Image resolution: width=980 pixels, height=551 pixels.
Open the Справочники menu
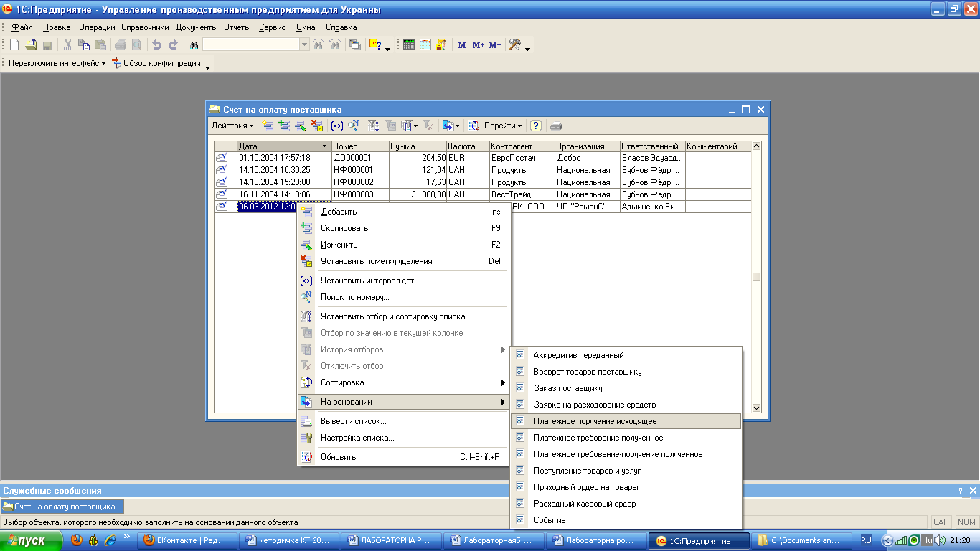(146, 27)
